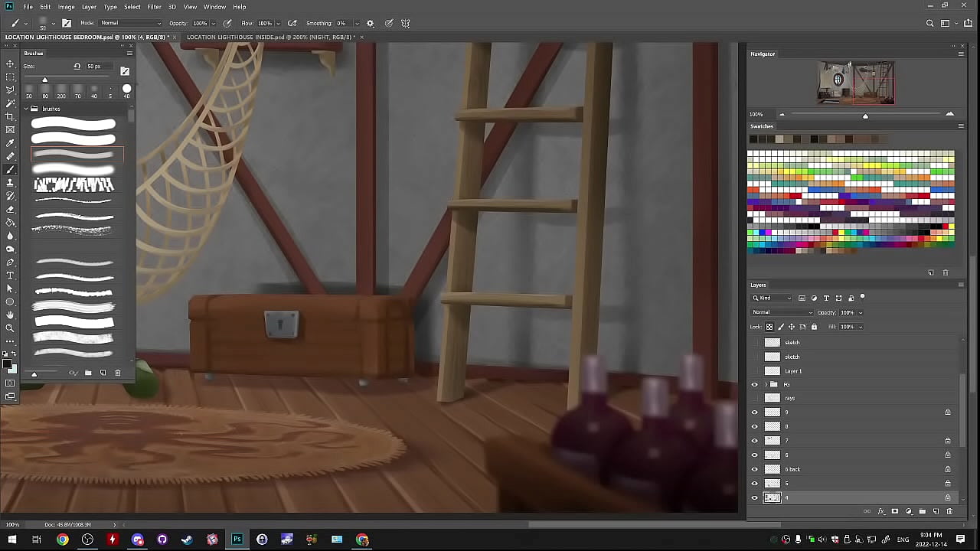Open layer blend mode Normal dropdown
Screen dimensions: 980x551
click(782, 312)
